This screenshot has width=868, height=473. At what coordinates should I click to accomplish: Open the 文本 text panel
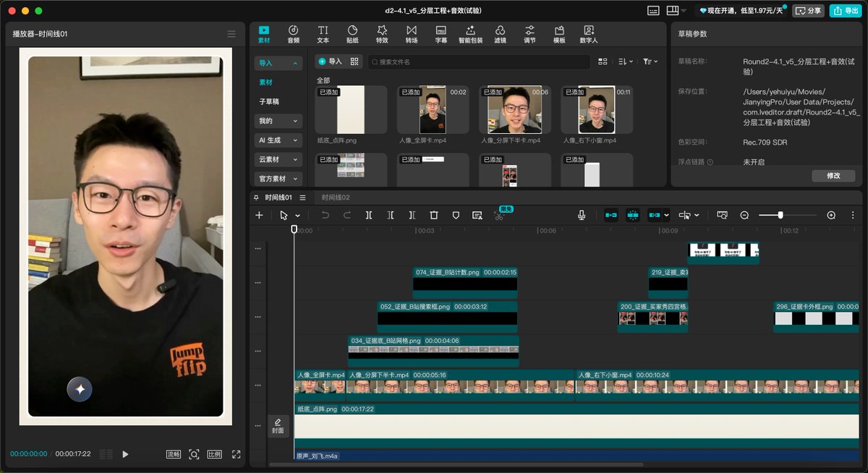point(323,34)
